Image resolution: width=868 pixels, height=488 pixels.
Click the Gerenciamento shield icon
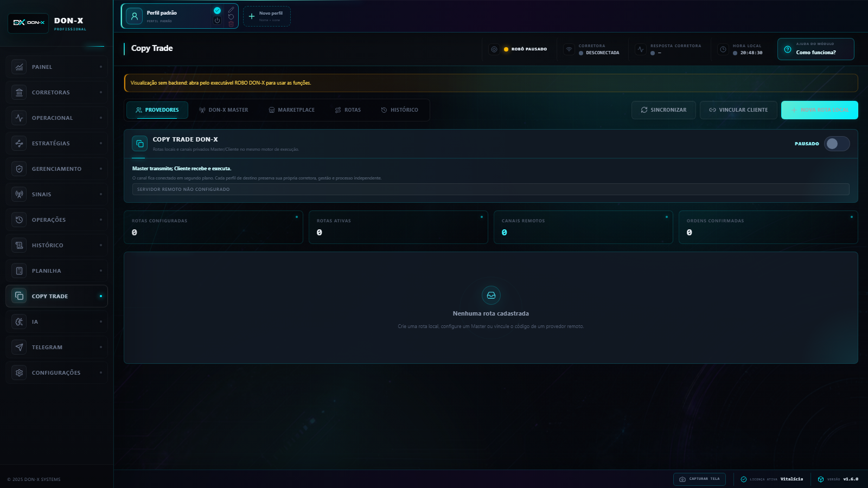(19, 169)
